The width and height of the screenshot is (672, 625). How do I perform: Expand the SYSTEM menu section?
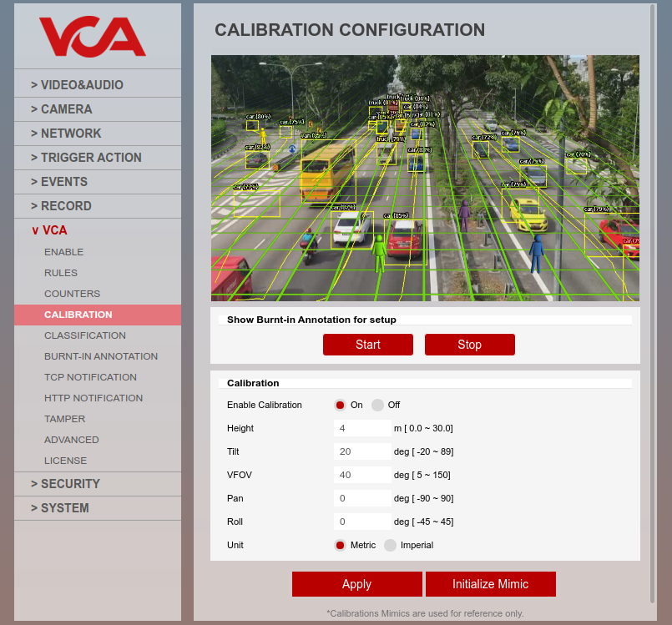click(x=98, y=508)
